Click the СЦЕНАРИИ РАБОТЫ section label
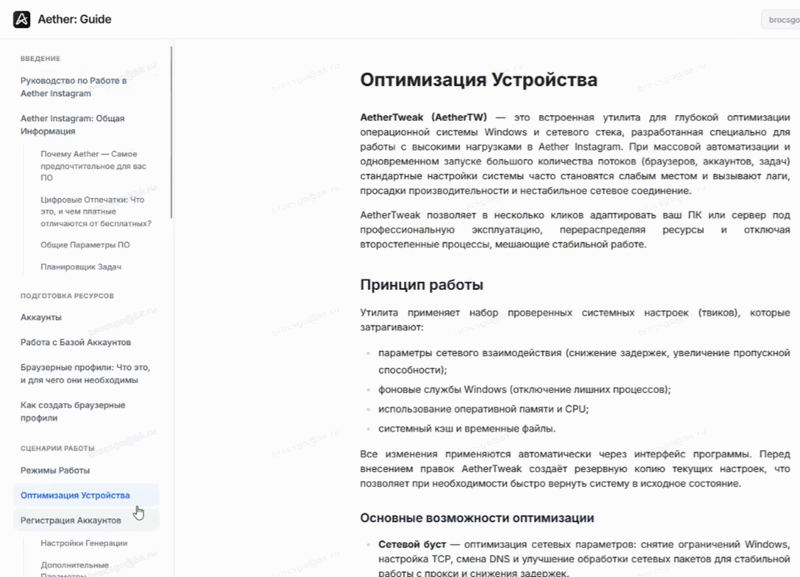 click(58, 448)
